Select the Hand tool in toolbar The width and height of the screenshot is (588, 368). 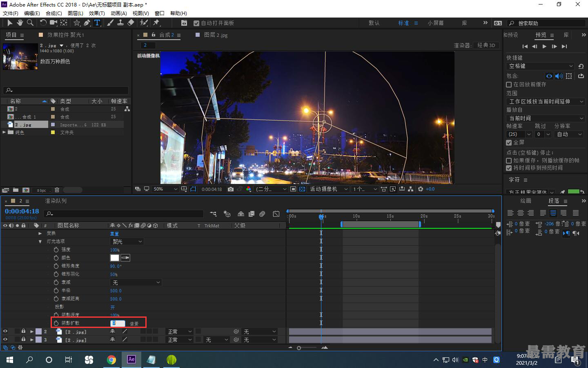20,23
